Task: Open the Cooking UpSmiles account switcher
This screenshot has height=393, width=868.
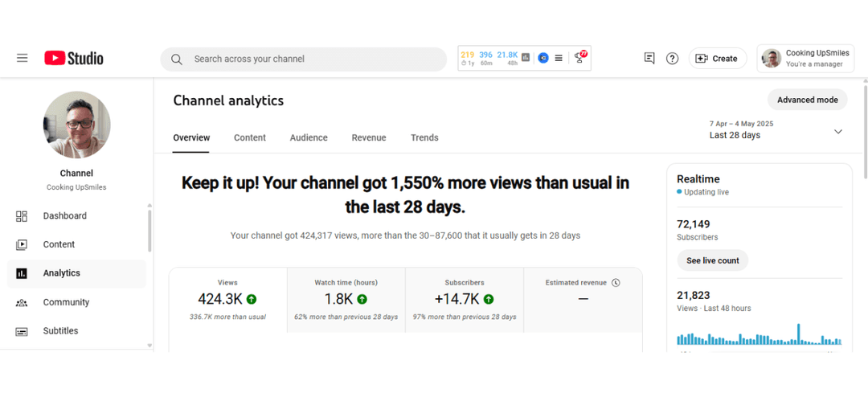Action: click(804, 59)
